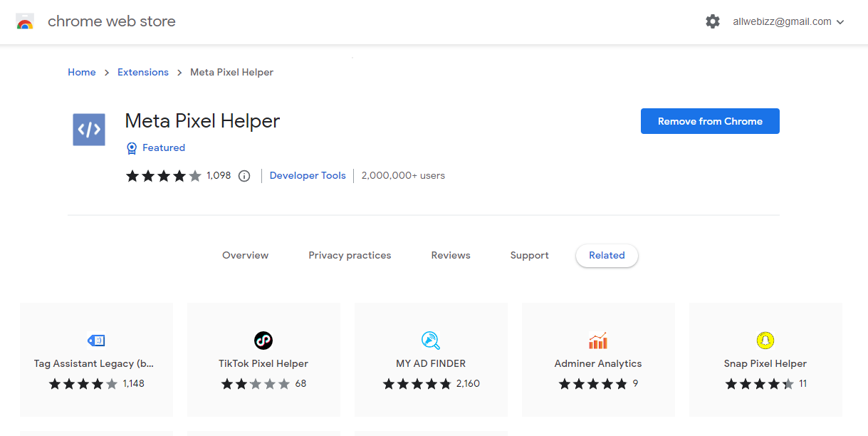
Task: Open the Extensions breadcrumb link
Action: (x=143, y=72)
